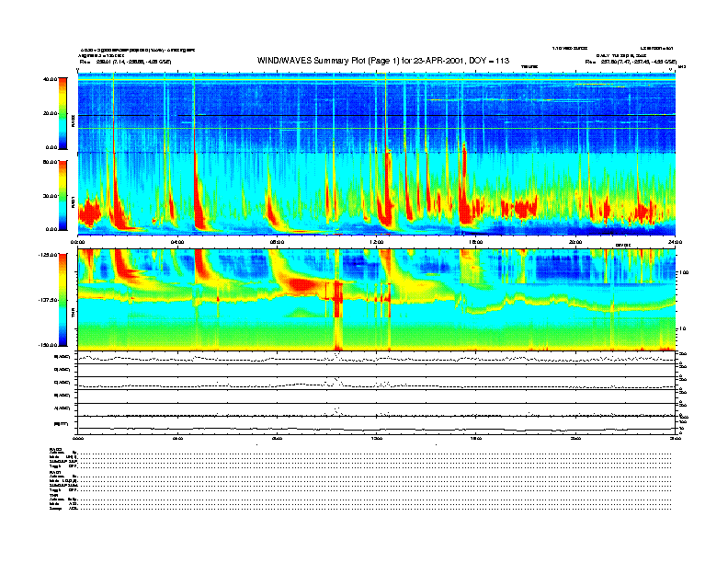Click the 08:00 tick label below RAD1 spectrogram

click(277, 242)
